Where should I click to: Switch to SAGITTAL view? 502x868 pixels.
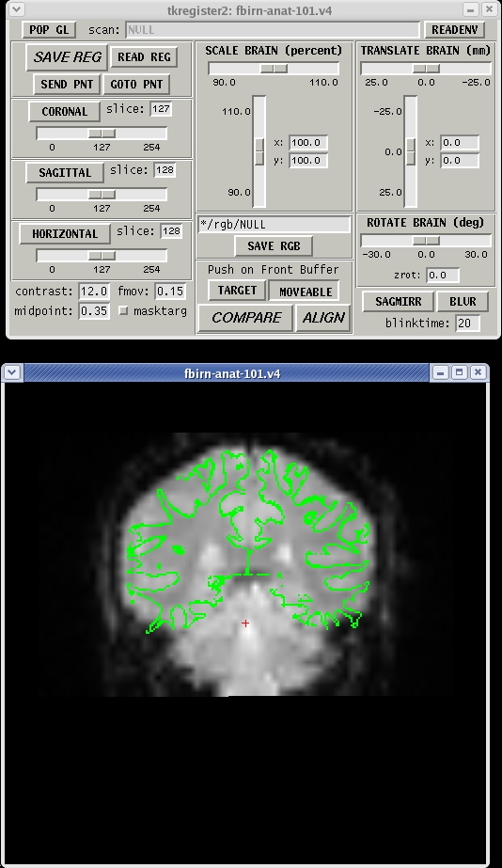[65, 173]
